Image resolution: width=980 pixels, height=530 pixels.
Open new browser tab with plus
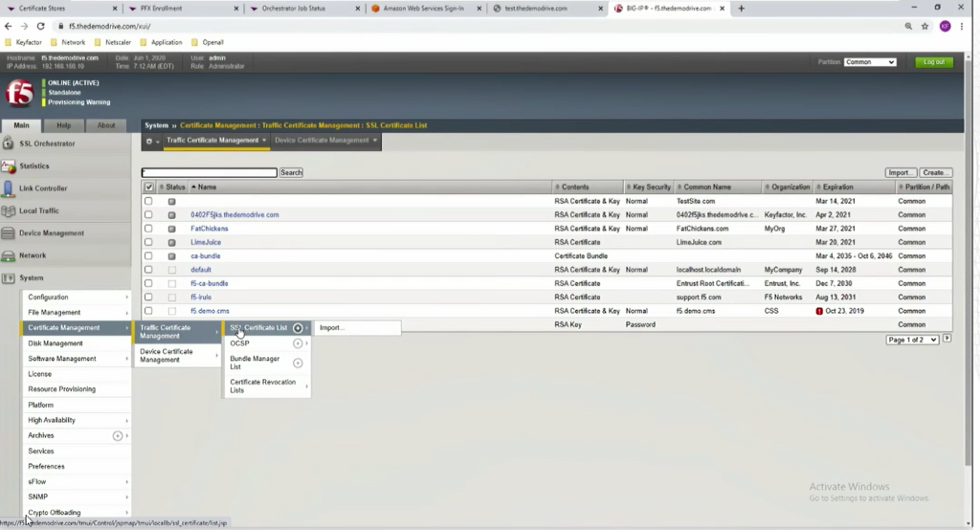[742, 8]
